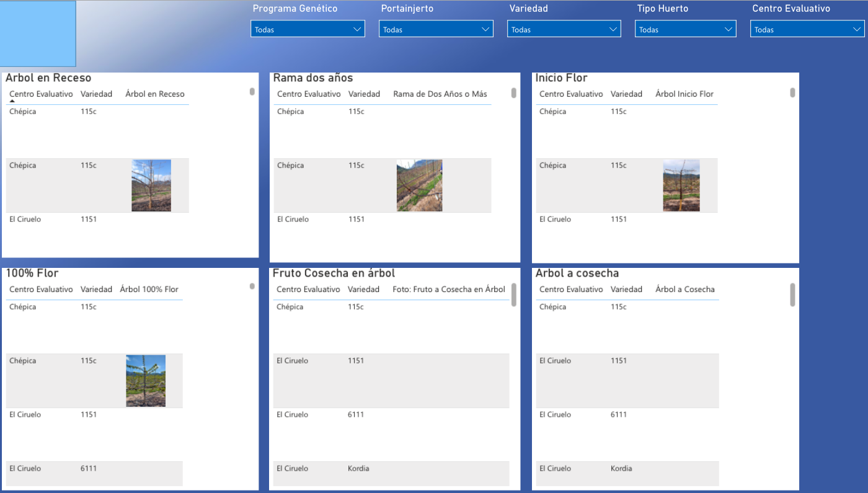Click the scrollbar handle of Arbol en Receso table
Image resolution: width=868 pixels, height=493 pixels.
[x=252, y=91]
